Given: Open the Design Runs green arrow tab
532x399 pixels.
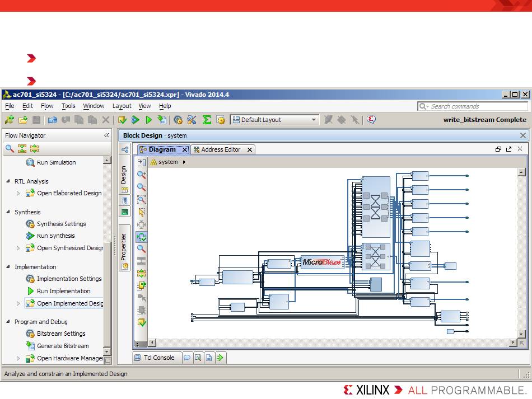Looking at the screenshot, I should click(x=220, y=358).
